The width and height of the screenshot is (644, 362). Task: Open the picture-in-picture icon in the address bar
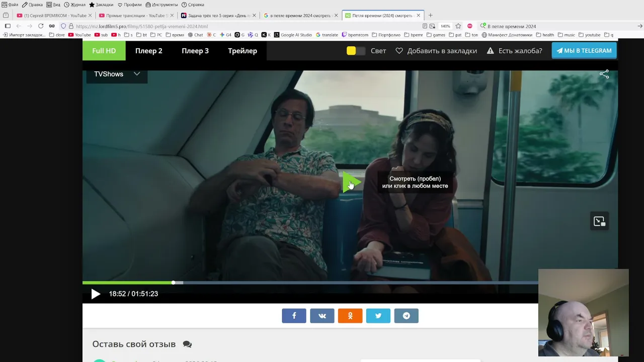point(432,26)
